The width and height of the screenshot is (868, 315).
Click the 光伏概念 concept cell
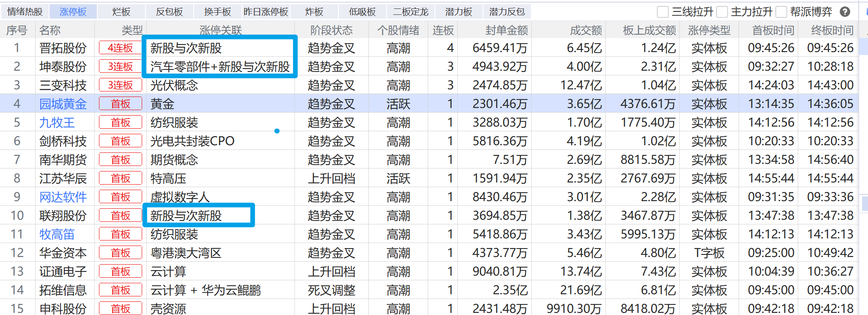click(174, 86)
